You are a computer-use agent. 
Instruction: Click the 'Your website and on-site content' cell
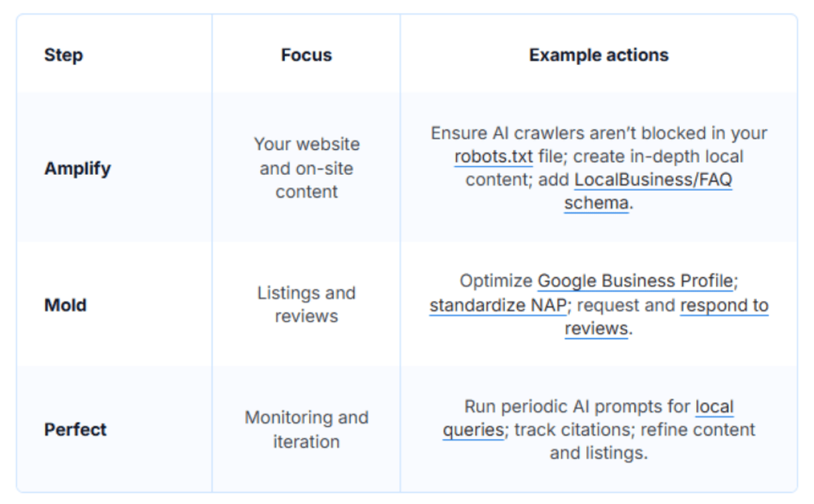(x=306, y=168)
